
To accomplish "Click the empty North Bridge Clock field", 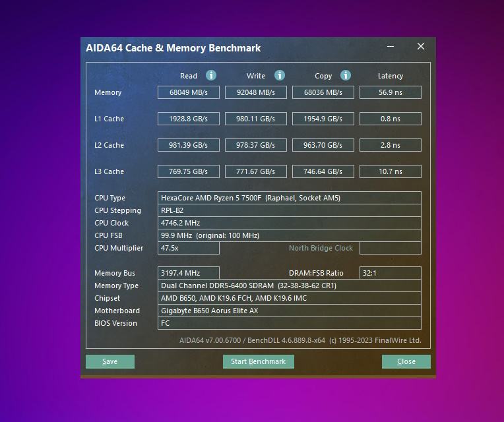I will tap(391, 248).
